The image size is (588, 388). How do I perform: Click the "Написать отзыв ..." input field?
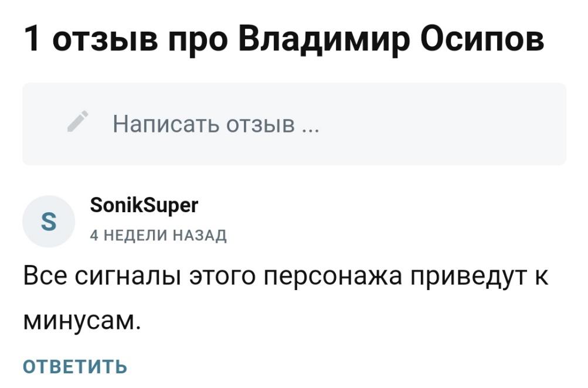(294, 124)
